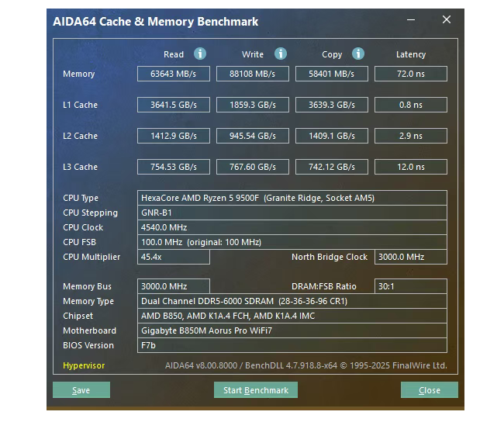This screenshot has height=422, width=504.
Task: Click the Write column info icon
Action: 281,54
